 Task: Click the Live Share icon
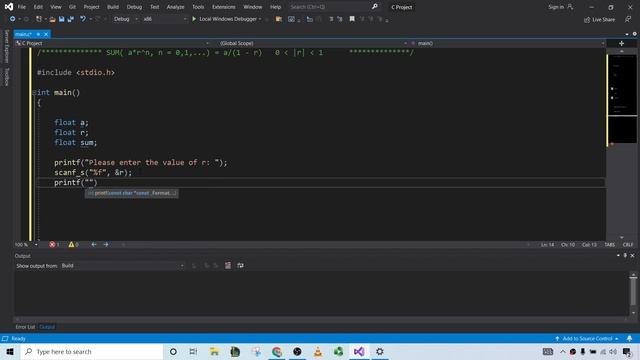[x=587, y=20]
